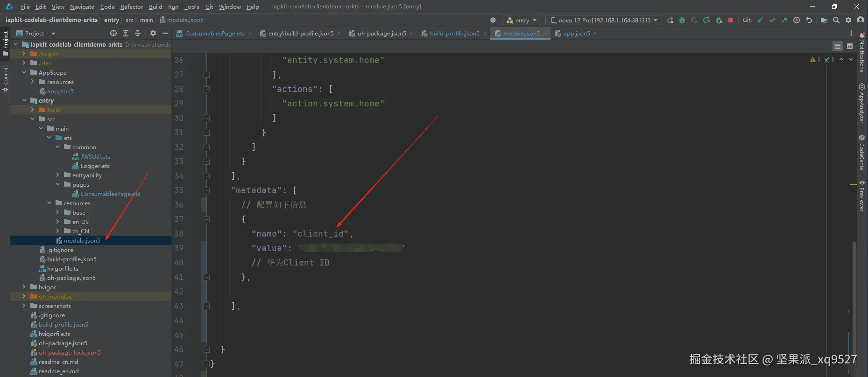This screenshot has width=868, height=377.
Task: Expand the build folder under entry
Action: click(x=32, y=110)
